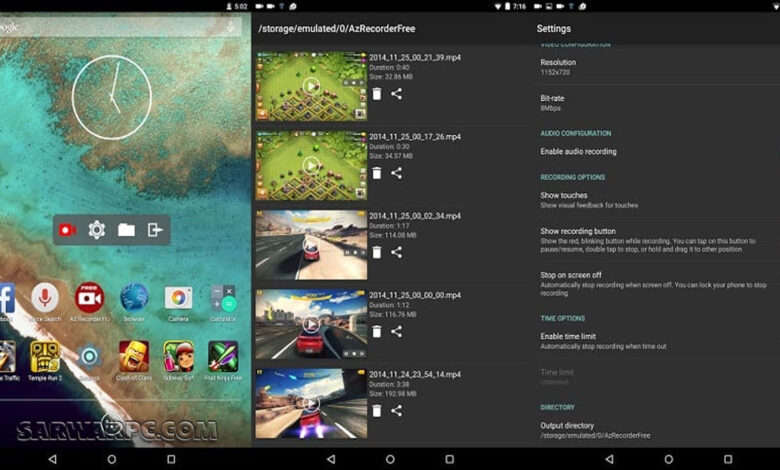The height and width of the screenshot is (470, 780).
Task: Play thumbnail of 2014_11_25_00_17_26.mp4
Action: pyautogui.click(x=311, y=165)
